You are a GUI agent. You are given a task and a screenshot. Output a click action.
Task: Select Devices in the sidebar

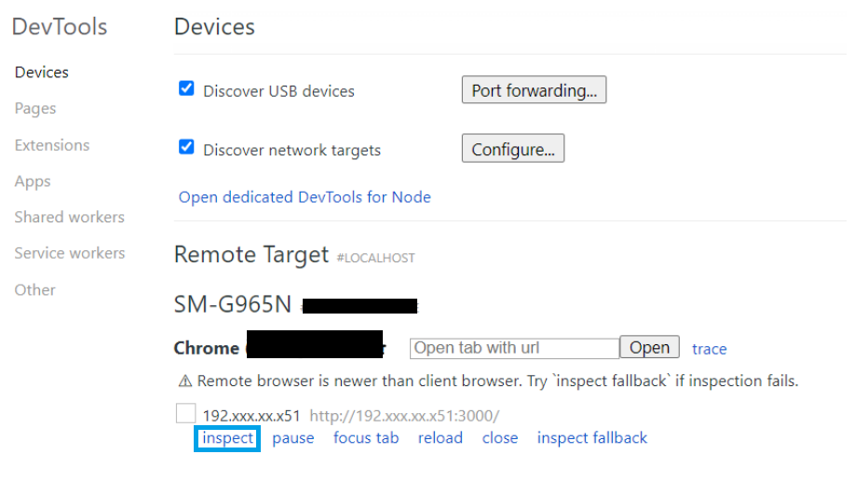[x=42, y=73]
